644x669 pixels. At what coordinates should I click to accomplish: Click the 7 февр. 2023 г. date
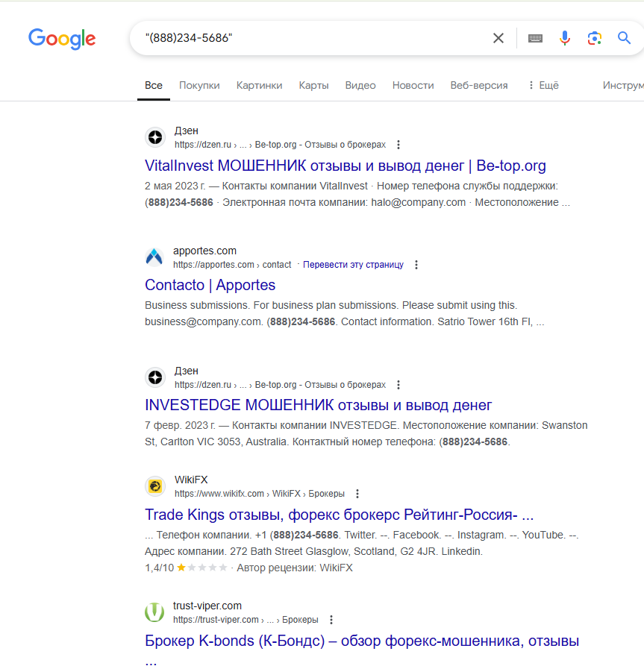coord(180,425)
